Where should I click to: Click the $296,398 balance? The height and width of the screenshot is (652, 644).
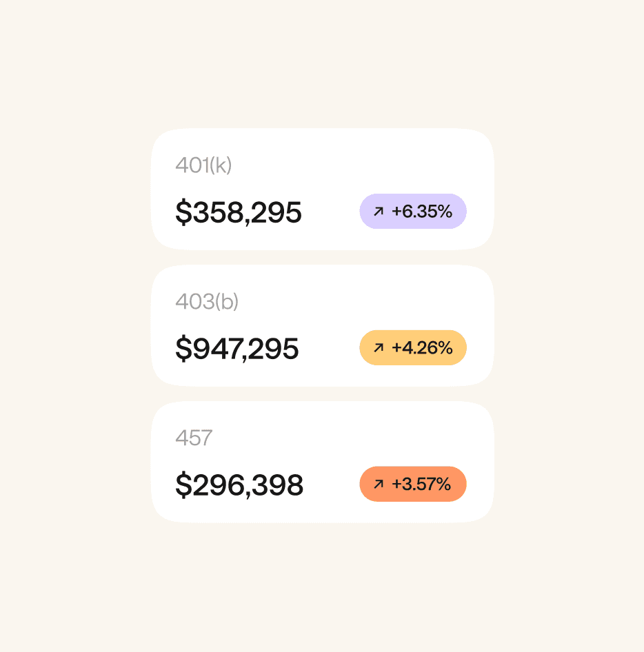tap(239, 485)
